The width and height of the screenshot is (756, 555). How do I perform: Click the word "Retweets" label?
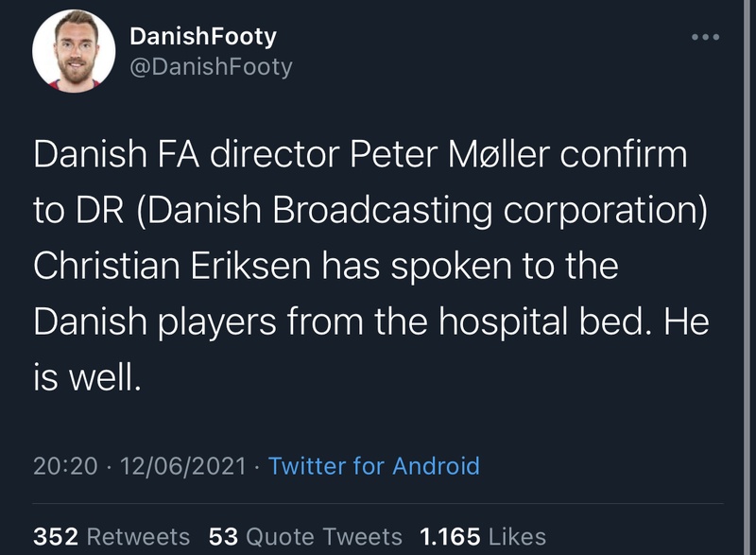(x=138, y=536)
